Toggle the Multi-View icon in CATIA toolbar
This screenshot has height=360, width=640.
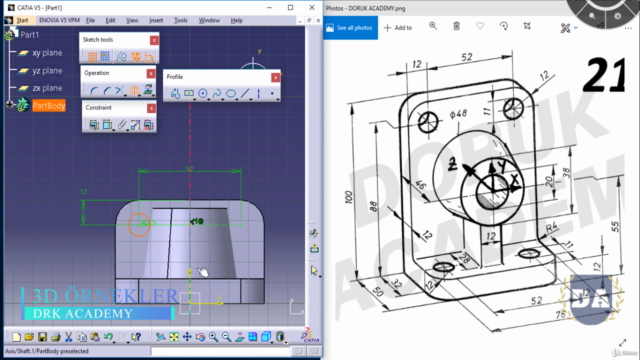pos(253,337)
